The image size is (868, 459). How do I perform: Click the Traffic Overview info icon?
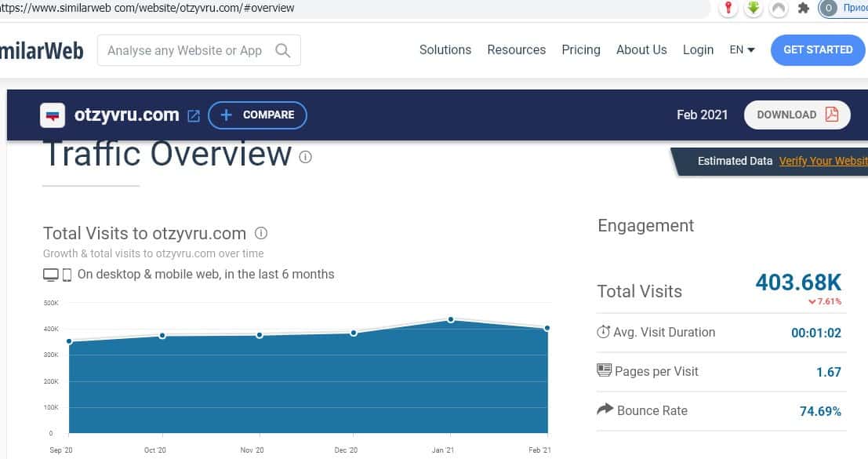coord(306,157)
